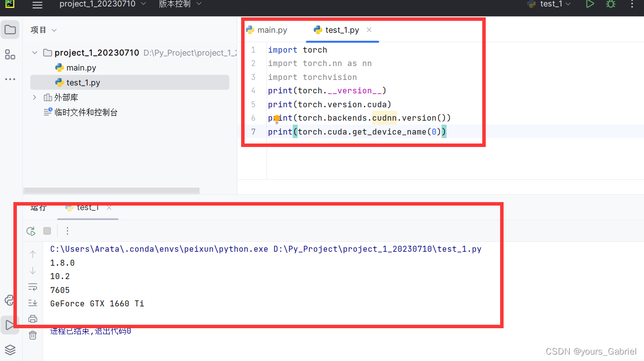This screenshot has width=644, height=361.
Task: Open the Run tool window icon
Action: (x=9, y=325)
